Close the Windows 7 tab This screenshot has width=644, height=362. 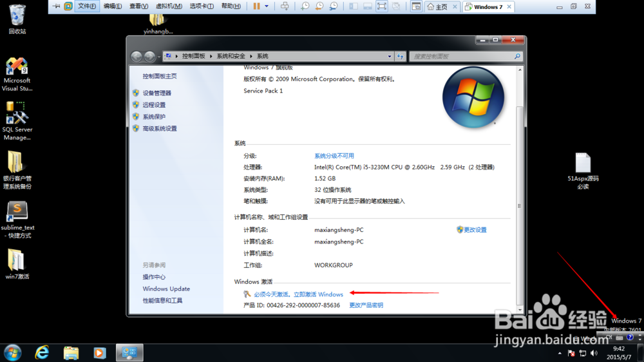tap(509, 6)
